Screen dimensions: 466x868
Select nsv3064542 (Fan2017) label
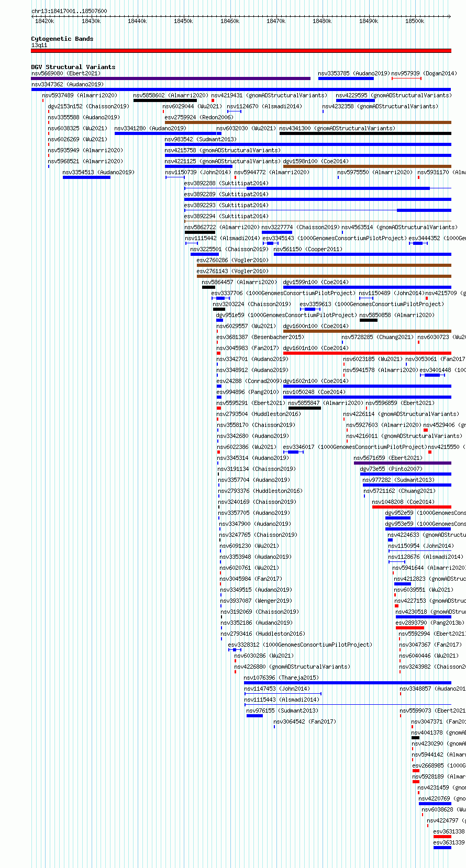coord(305,722)
